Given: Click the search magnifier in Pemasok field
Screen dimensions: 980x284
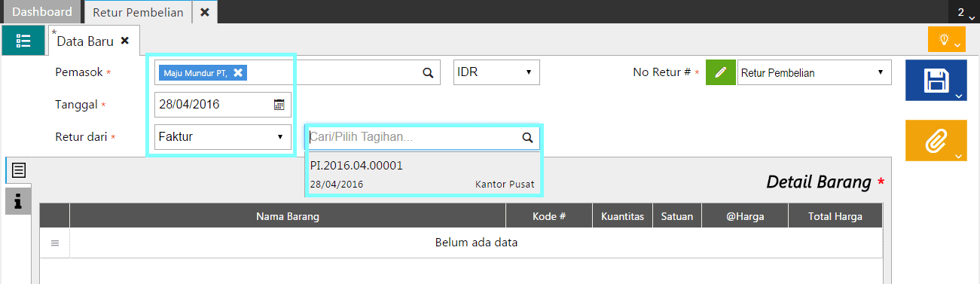Looking at the screenshot, I should pyautogui.click(x=427, y=73).
